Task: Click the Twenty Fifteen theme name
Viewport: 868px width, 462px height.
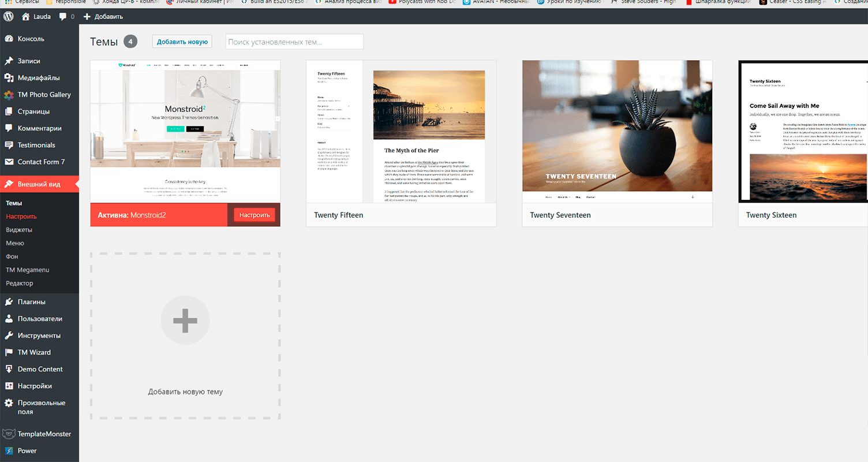Action: click(x=339, y=215)
